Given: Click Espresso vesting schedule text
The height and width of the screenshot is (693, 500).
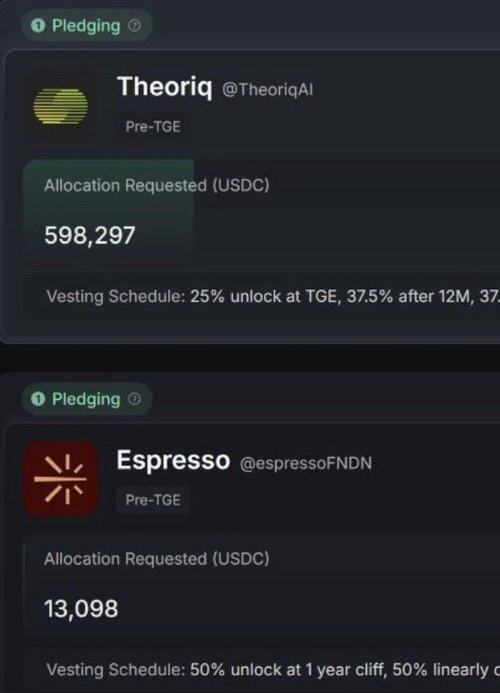Looking at the screenshot, I should point(273,670).
